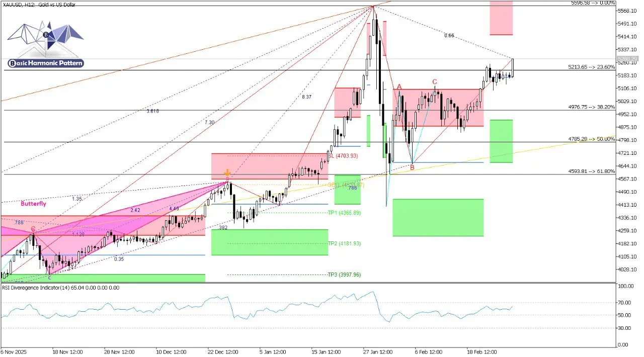Select the orange arrow entry marker

(x=227, y=173)
